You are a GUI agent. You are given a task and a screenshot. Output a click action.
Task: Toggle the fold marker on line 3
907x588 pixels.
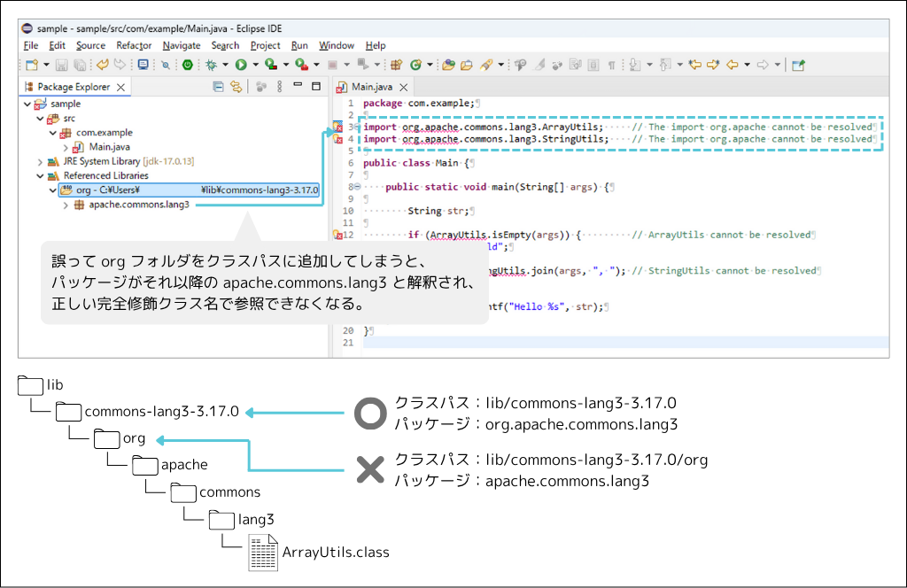pos(358,127)
